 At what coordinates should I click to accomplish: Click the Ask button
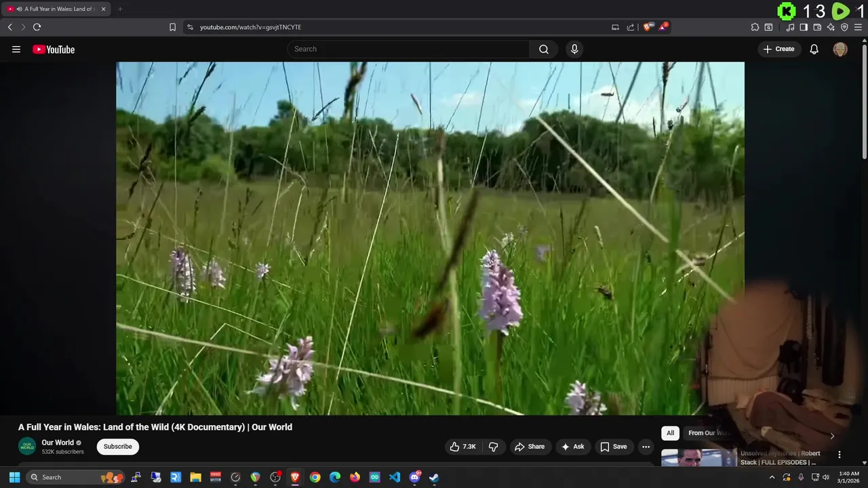[573, 447]
